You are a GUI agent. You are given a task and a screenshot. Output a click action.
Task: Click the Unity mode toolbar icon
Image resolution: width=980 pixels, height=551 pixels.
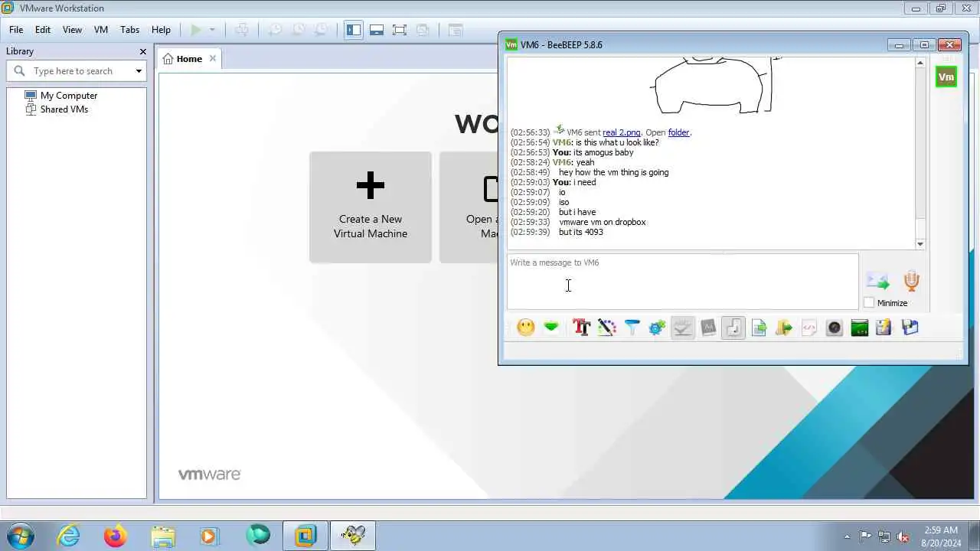pyautogui.click(x=423, y=30)
